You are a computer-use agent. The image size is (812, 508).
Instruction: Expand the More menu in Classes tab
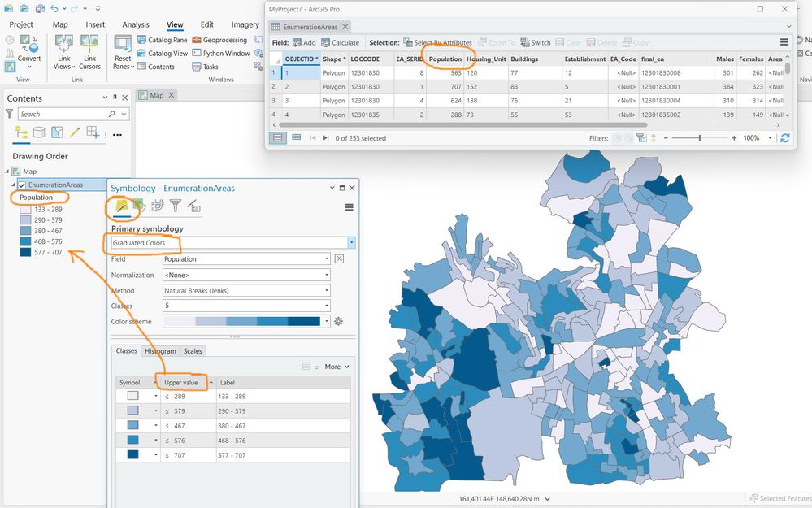[x=337, y=367]
